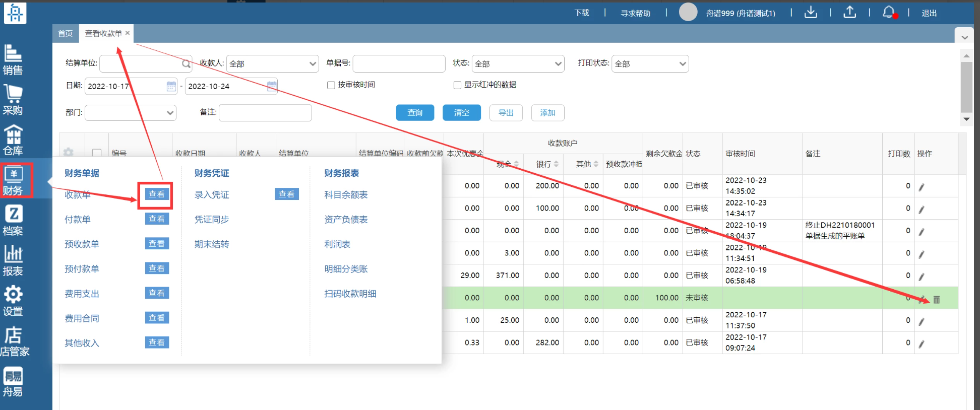Click the 单据号 input field
Viewport: 980px width, 410px height.
point(399,64)
